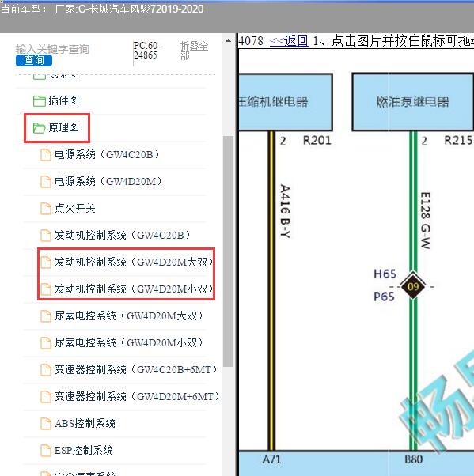Open 发动机控制系统（GW4D20M小双） diagram

[x=134, y=289]
